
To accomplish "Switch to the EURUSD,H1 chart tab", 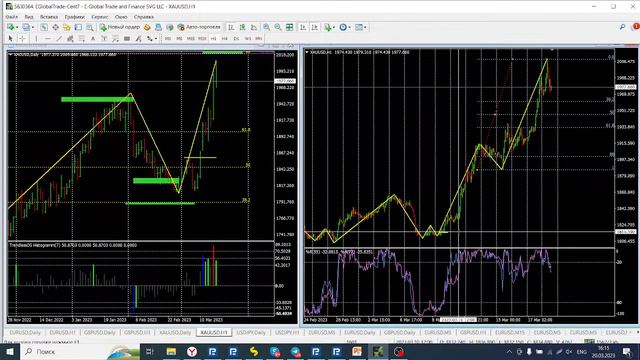I will (62, 333).
